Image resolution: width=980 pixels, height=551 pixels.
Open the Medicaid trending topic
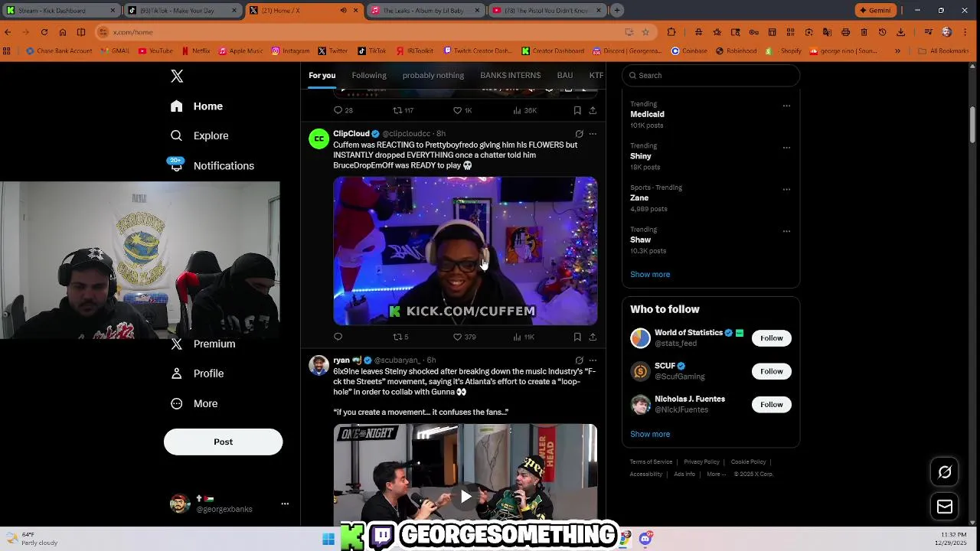(x=647, y=114)
